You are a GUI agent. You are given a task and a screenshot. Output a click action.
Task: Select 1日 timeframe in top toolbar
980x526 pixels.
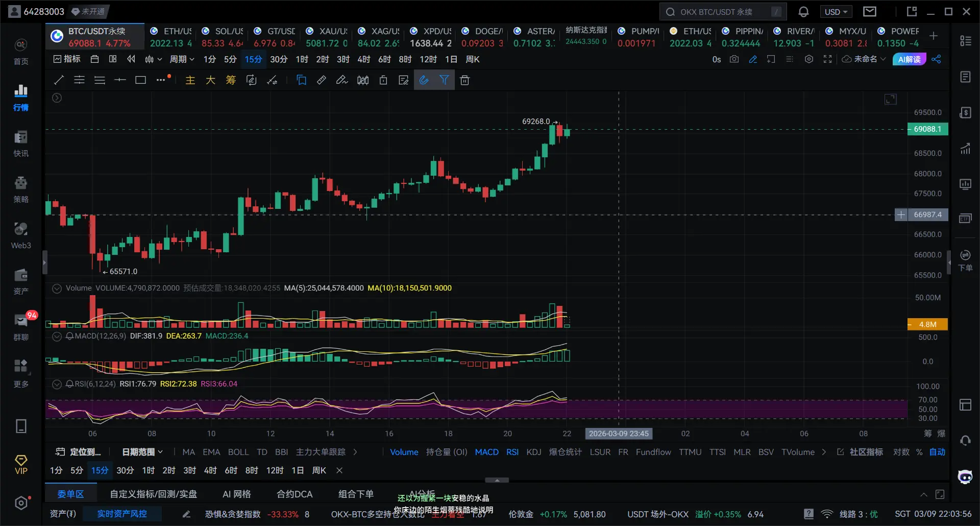(451, 59)
